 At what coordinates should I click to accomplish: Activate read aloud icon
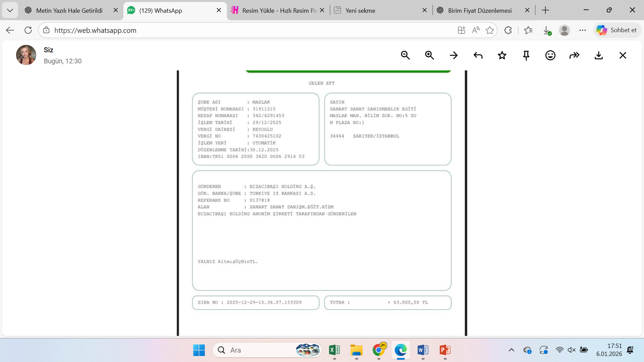[x=476, y=30]
